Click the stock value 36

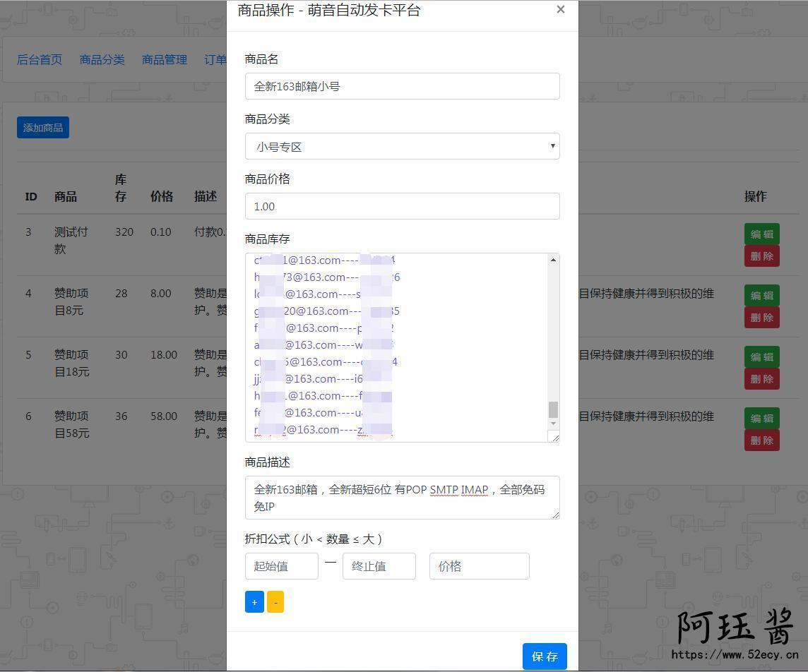pos(121,416)
